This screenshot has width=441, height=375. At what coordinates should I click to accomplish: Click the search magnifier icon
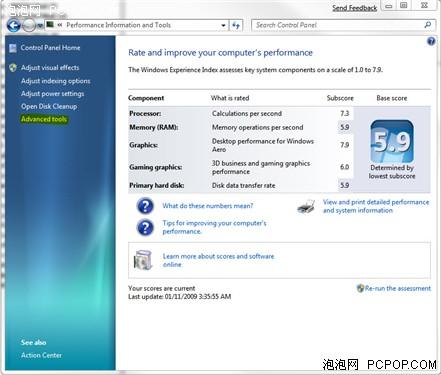click(x=428, y=25)
